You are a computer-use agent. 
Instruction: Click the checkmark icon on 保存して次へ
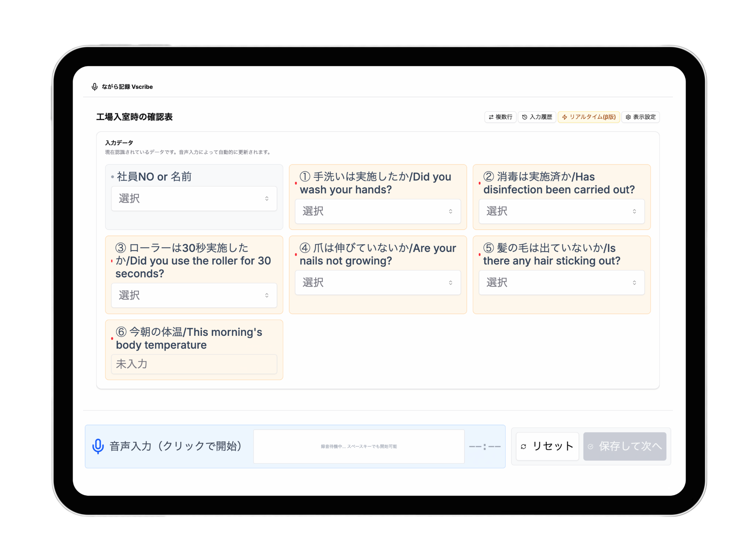[x=591, y=446]
